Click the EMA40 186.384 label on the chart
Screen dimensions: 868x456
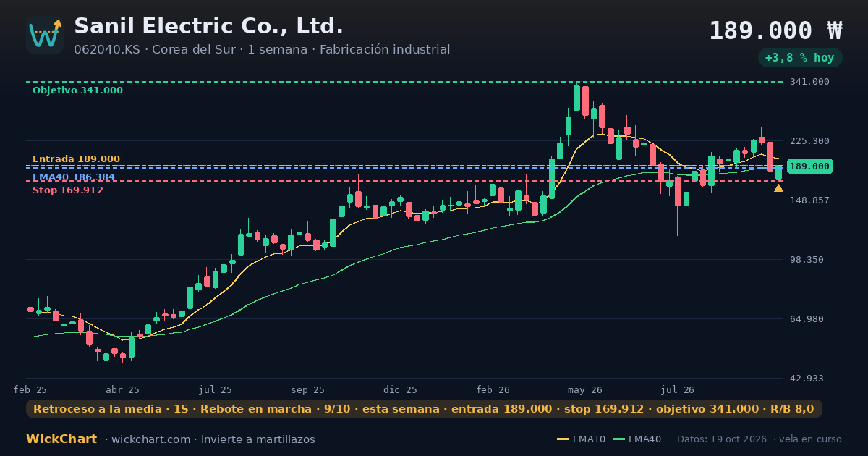pos(74,177)
